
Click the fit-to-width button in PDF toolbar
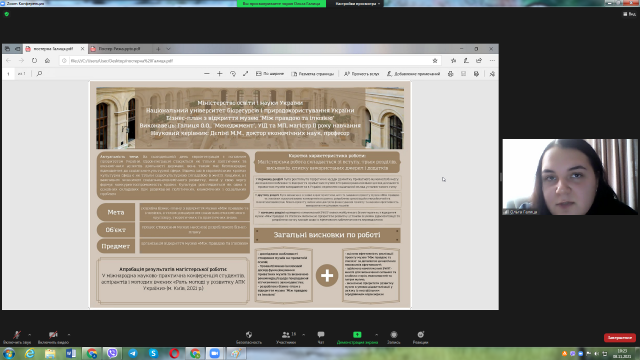click(x=270, y=74)
